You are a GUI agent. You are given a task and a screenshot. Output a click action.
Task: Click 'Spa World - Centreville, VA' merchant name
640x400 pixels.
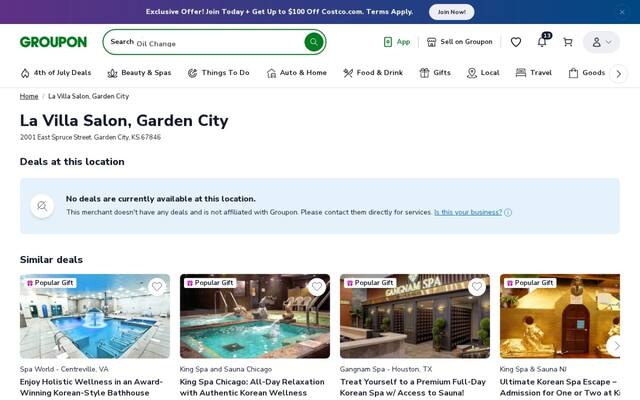64,369
